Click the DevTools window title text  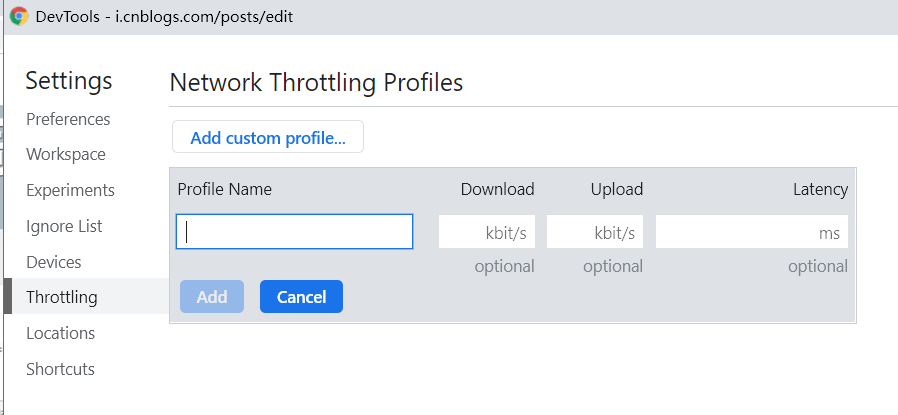point(164,17)
